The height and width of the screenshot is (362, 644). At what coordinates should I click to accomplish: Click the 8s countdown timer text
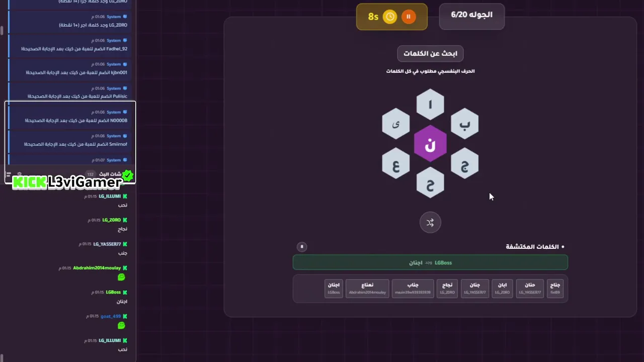click(373, 17)
